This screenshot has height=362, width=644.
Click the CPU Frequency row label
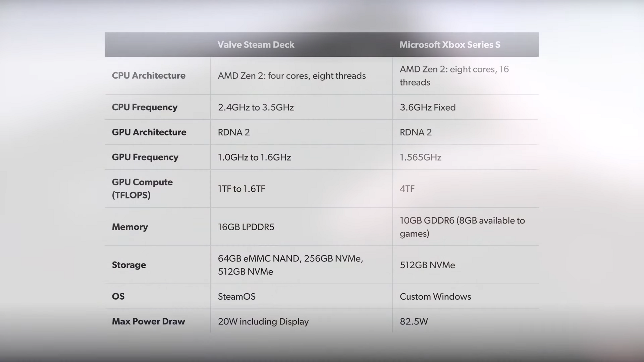(x=145, y=107)
